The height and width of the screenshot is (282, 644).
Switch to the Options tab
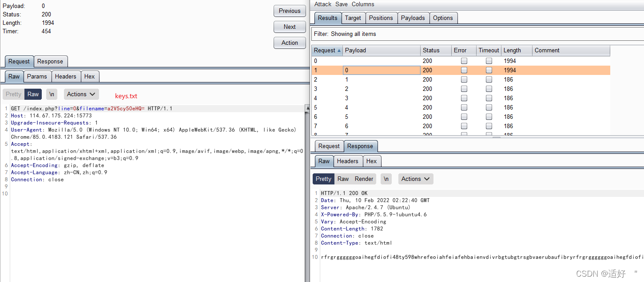coord(443,18)
